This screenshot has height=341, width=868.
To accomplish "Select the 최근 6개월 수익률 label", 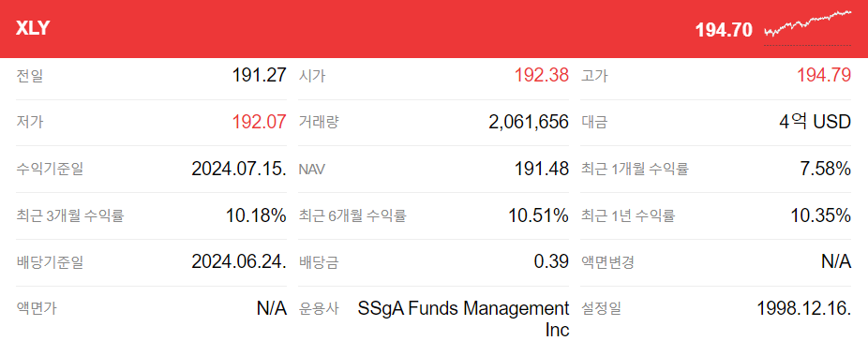I will 352,215.
